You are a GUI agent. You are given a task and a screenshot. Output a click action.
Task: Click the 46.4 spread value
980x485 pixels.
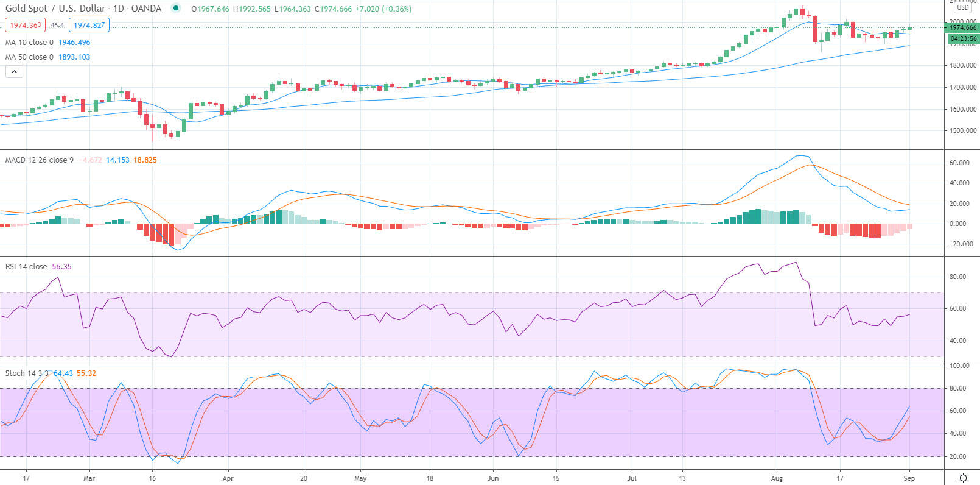pyautogui.click(x=57, y=25)
